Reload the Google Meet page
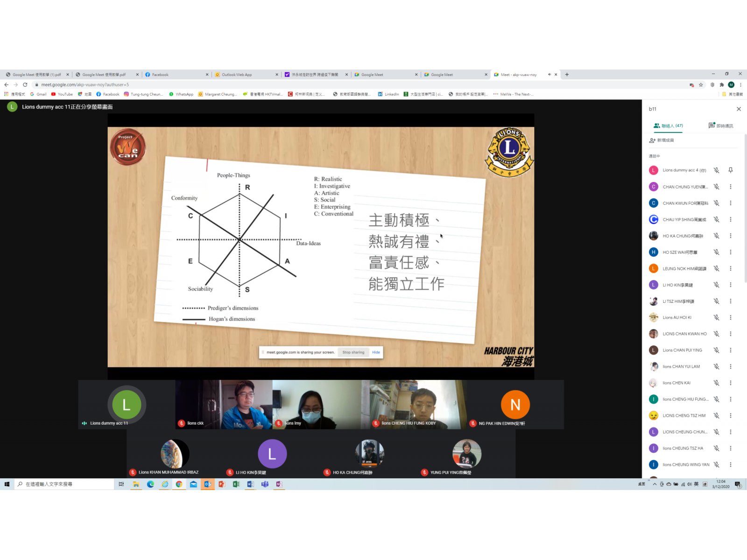 (25, 85)
